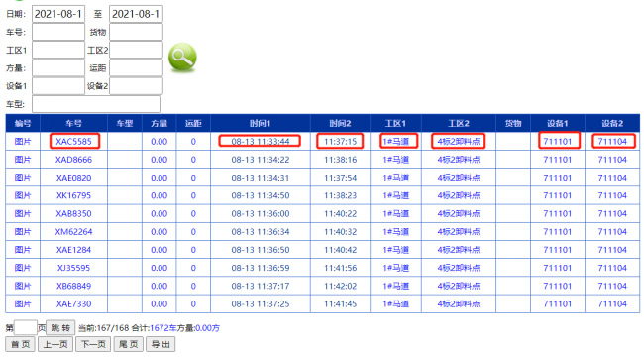This screenshot has height=361, width=644.
Task: Click the 跳转 jump button
Action: [x=60, y=328]
